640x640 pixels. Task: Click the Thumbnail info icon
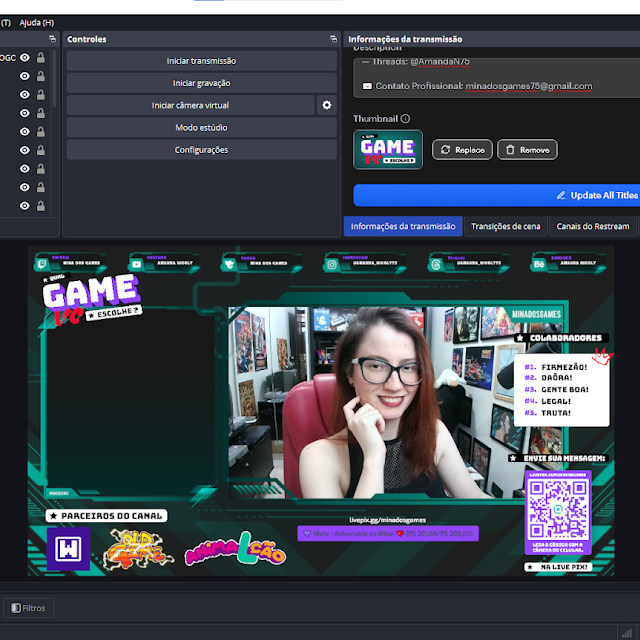click(405, 119)
